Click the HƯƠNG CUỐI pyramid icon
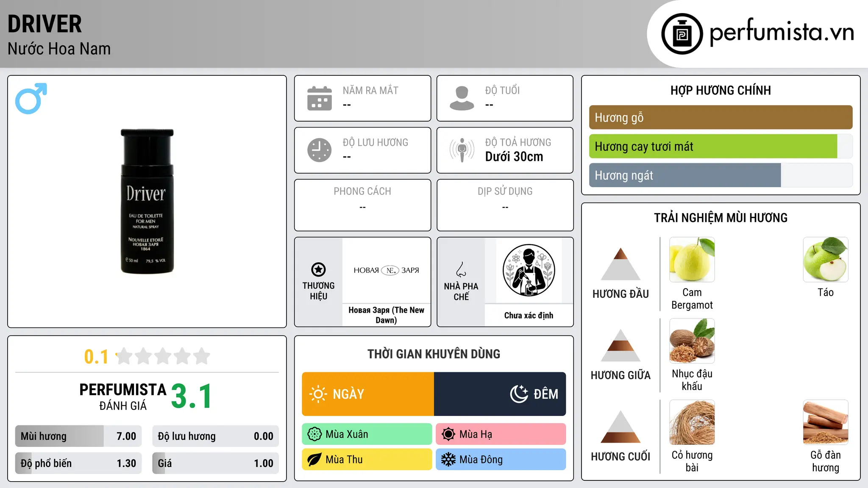 click(620, 427)
